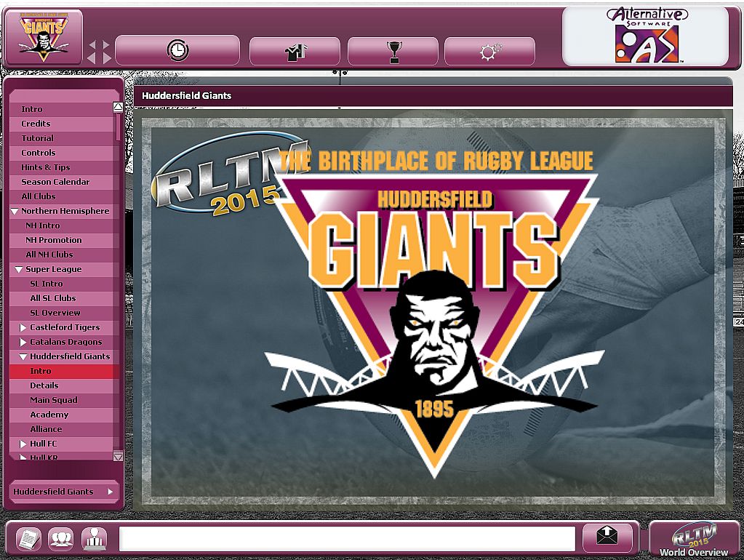Open the manager at desk icon

(x=95, y=539)
